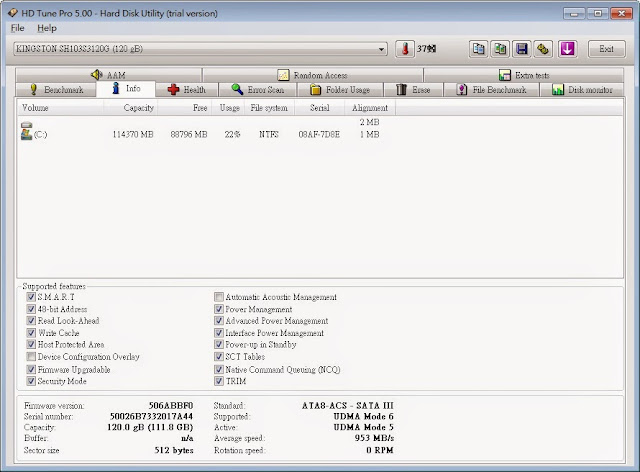
Task: Open the Help menu
Action: pos(47,28)
